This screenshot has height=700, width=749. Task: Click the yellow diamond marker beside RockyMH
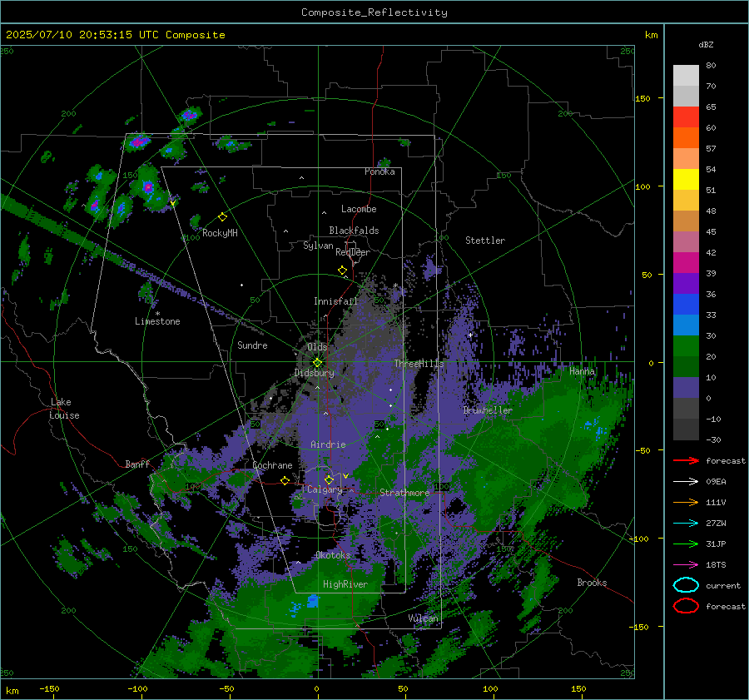point(222,217)
